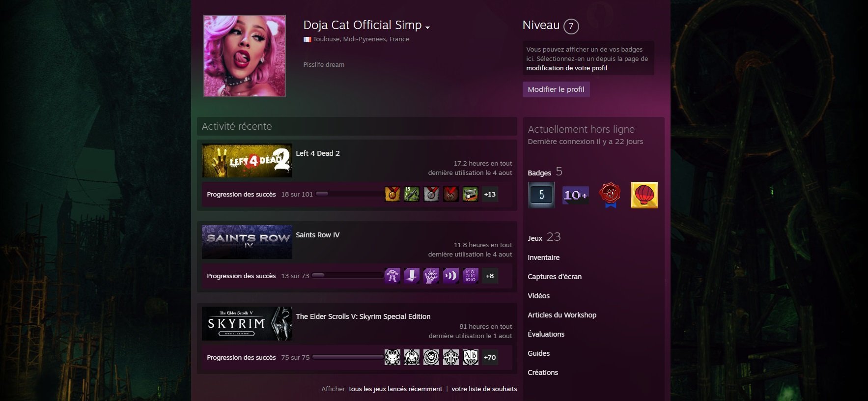The image size is (868, 401).
Task: Open the Skyrim Special Edition game banner
Action: (x=247, y=324)
